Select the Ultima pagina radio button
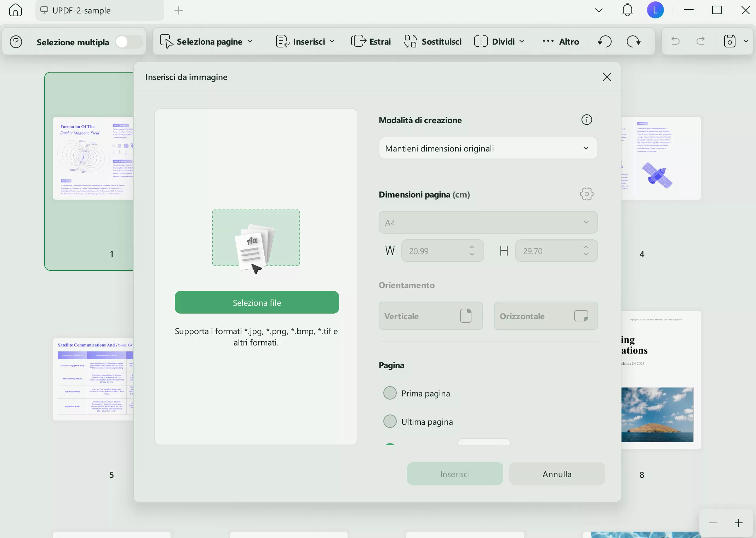The image size is (756, 538). [x=390, y=421]
